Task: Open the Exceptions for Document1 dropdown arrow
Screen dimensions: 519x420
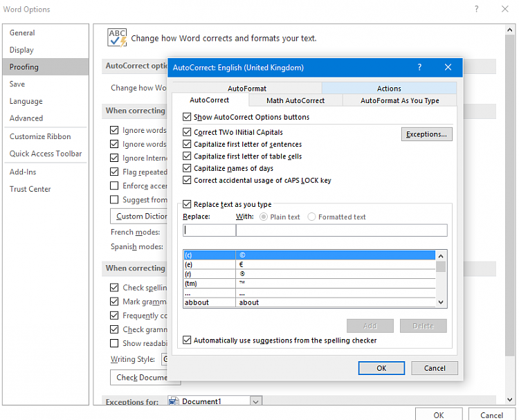Action: click(256, 401)
